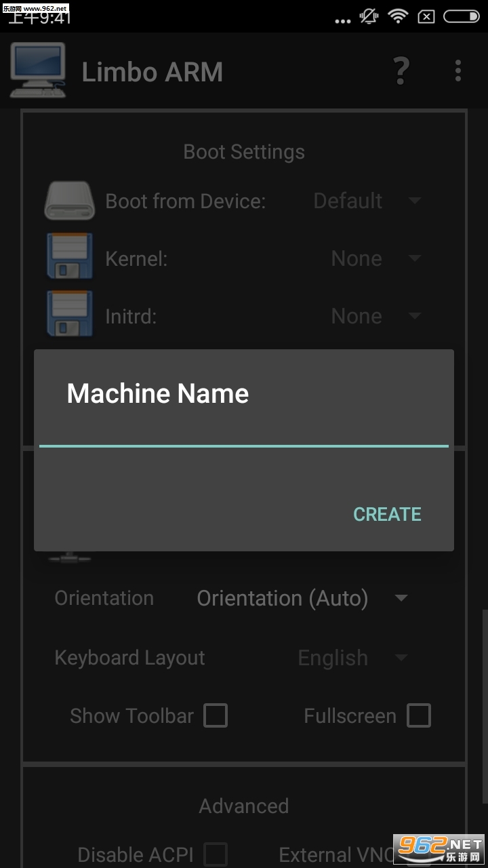Viewport: 488px width, 868px height.
Task: Click the Initrd floppy disk icon
Action: [x=70, y=315]
